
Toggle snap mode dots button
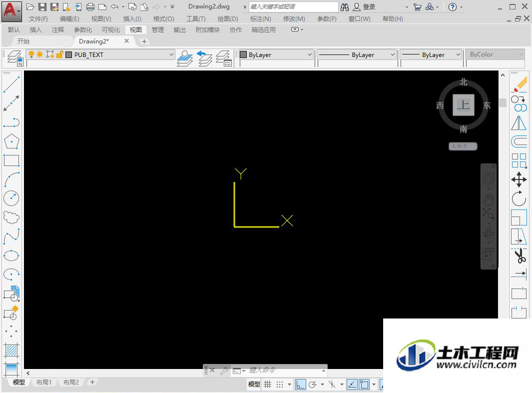pyautogui.click(x=280, y=384)
